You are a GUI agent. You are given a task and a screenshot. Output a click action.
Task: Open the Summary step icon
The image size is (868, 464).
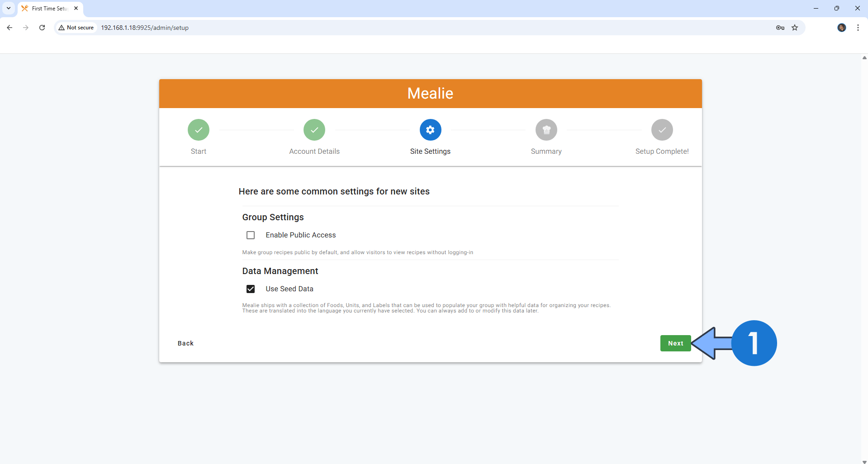tap(546, 130)
